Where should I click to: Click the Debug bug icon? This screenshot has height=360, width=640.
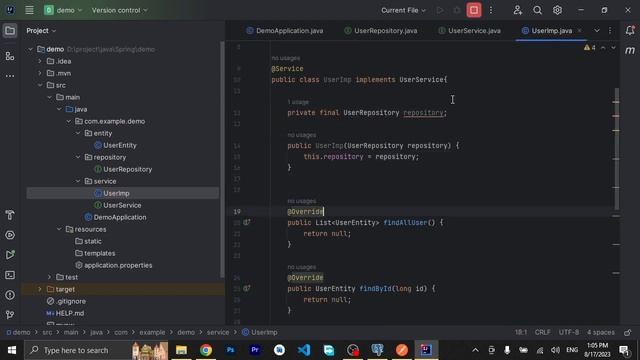coord(457,10)
